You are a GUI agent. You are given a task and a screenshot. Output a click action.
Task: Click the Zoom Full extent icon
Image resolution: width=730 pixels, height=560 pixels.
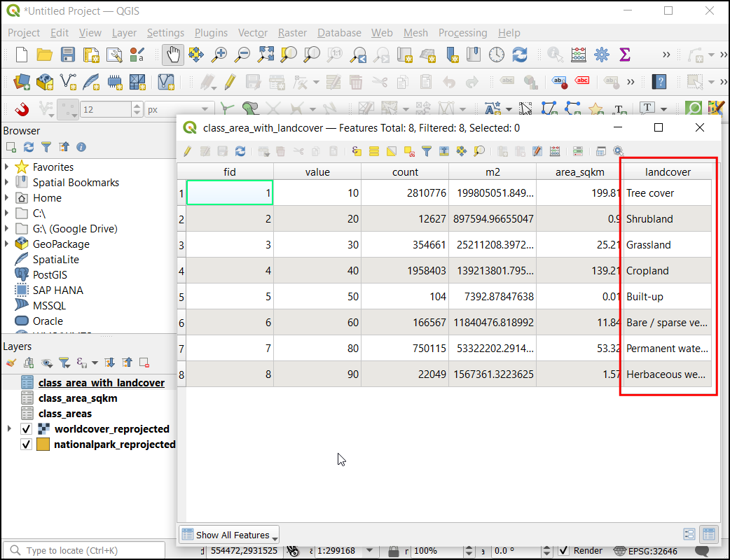click(266, 55)
